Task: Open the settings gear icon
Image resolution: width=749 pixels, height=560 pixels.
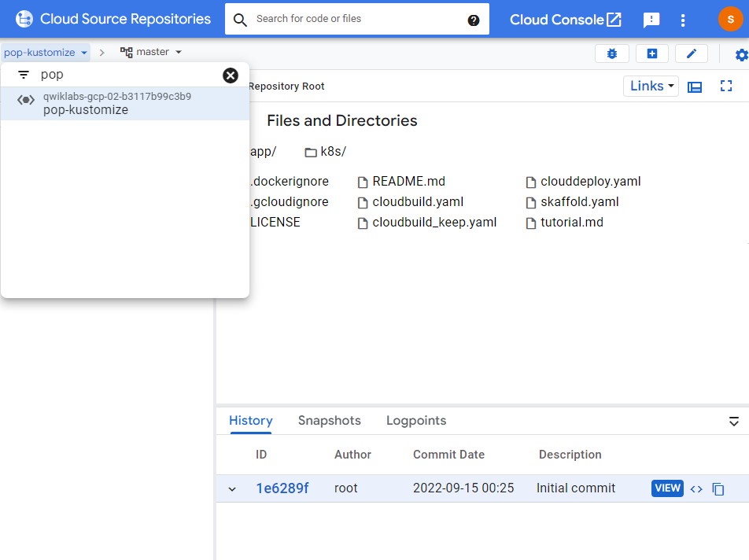Action: (x=741, y=55)
